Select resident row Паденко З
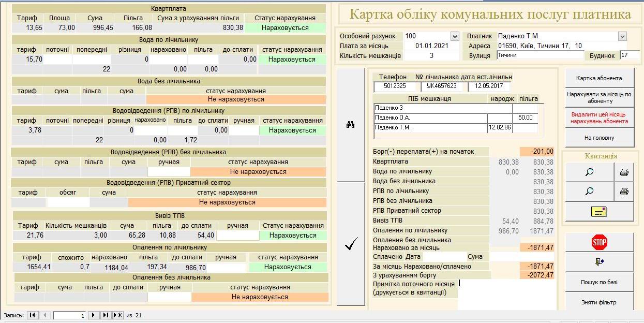The height and width of the screenshot is (323, 644). click(430, 108)
